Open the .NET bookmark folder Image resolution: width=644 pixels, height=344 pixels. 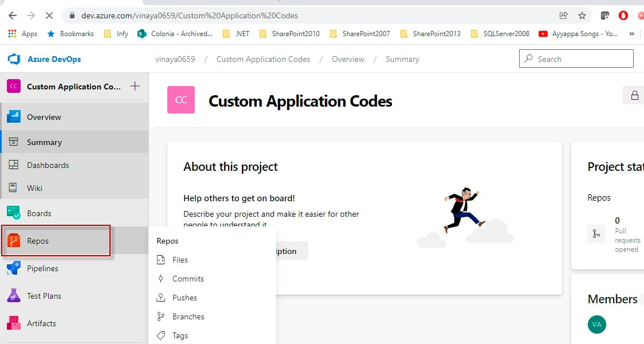coord(236,34)
